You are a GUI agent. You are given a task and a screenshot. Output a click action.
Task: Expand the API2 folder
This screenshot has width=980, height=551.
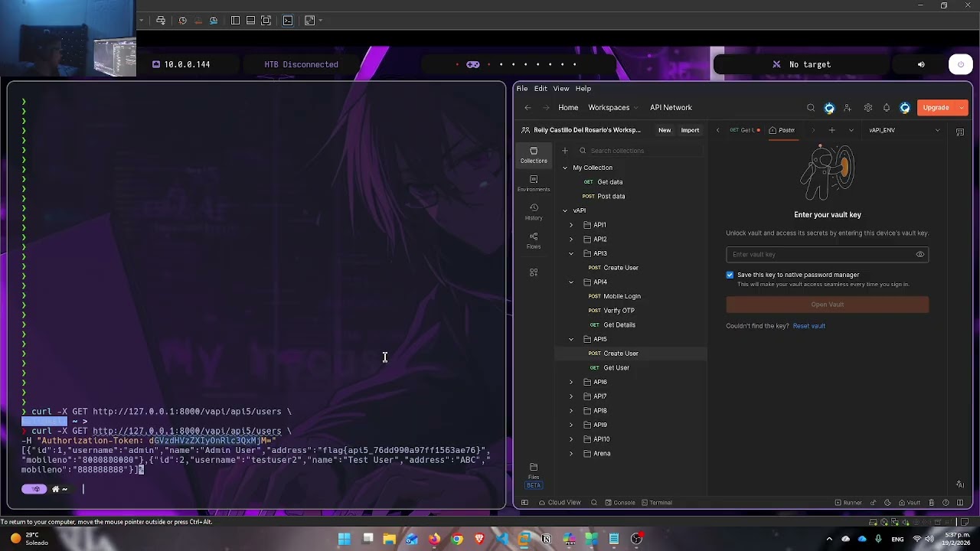coord(571,240)
